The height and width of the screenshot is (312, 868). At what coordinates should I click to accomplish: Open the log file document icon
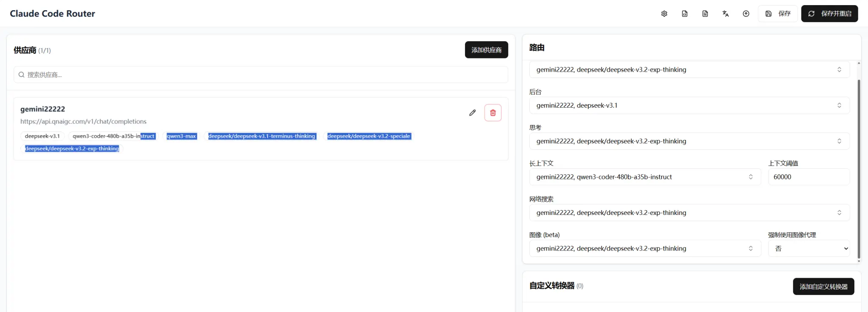point(705,14)
